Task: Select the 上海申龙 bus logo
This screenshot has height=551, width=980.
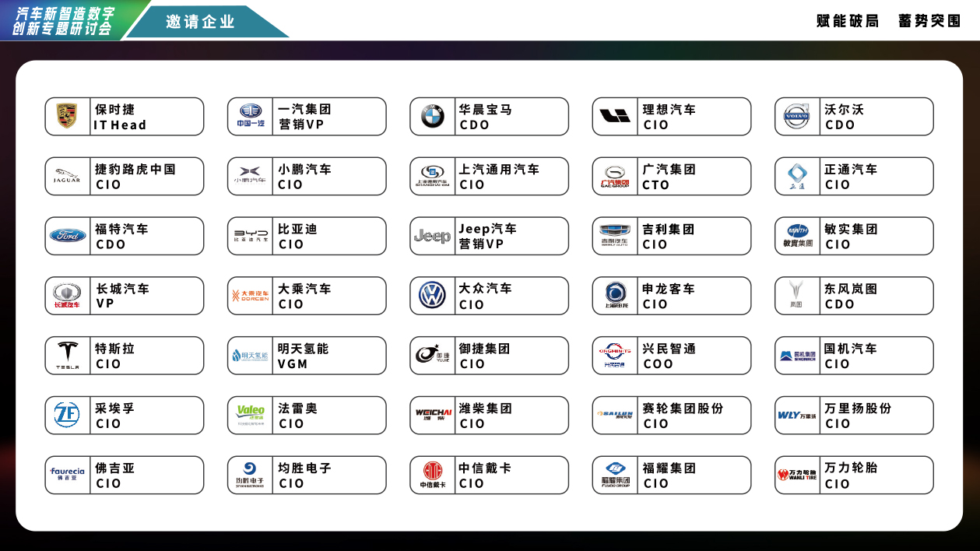Action: coord(615,296)
